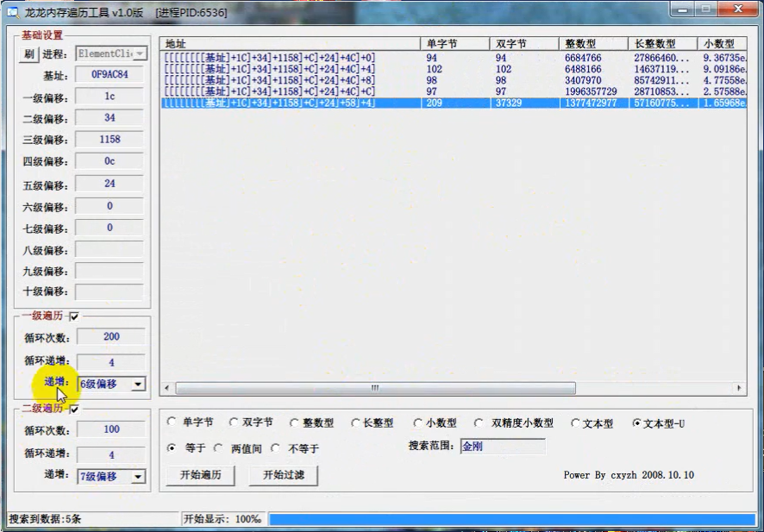Click the 基址 input field
The width and height of the screenshot is (764, 532).
point(110,74)
